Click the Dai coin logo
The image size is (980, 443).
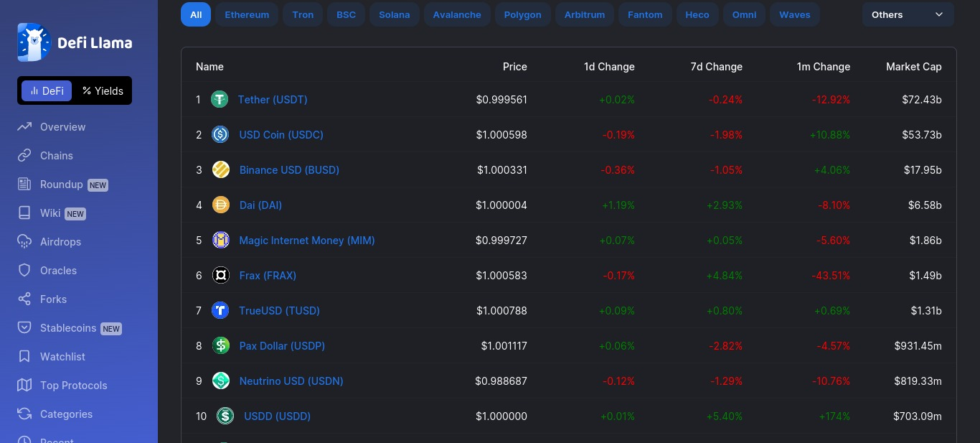tap(221, 205)
